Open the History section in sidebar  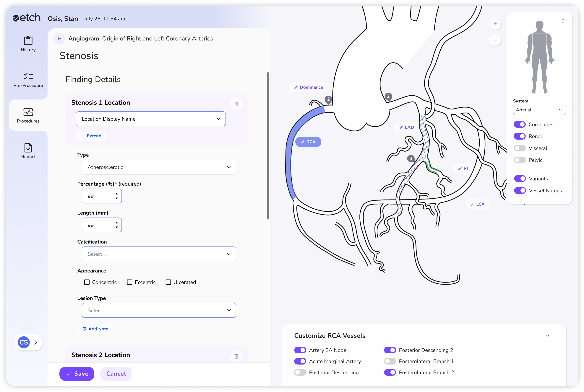coord(28,44)
